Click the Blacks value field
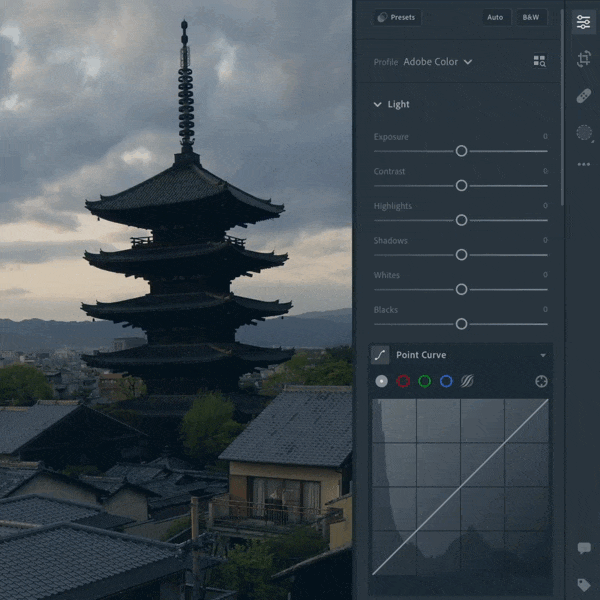This screenshot has width=600, height=600. point(545,309)
